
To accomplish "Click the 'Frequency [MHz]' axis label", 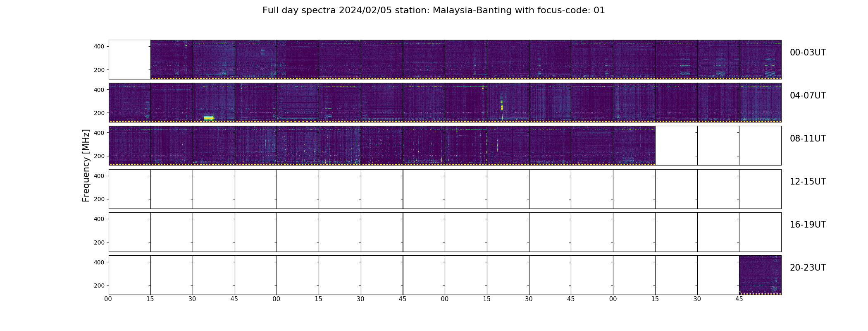I will coord(86,165).
